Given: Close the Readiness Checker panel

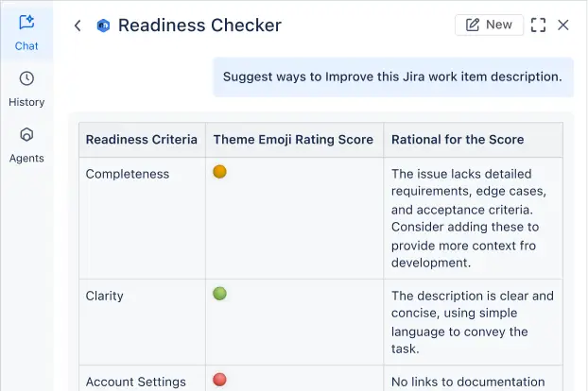Looking at the screenshot, I should pos(563,25).
